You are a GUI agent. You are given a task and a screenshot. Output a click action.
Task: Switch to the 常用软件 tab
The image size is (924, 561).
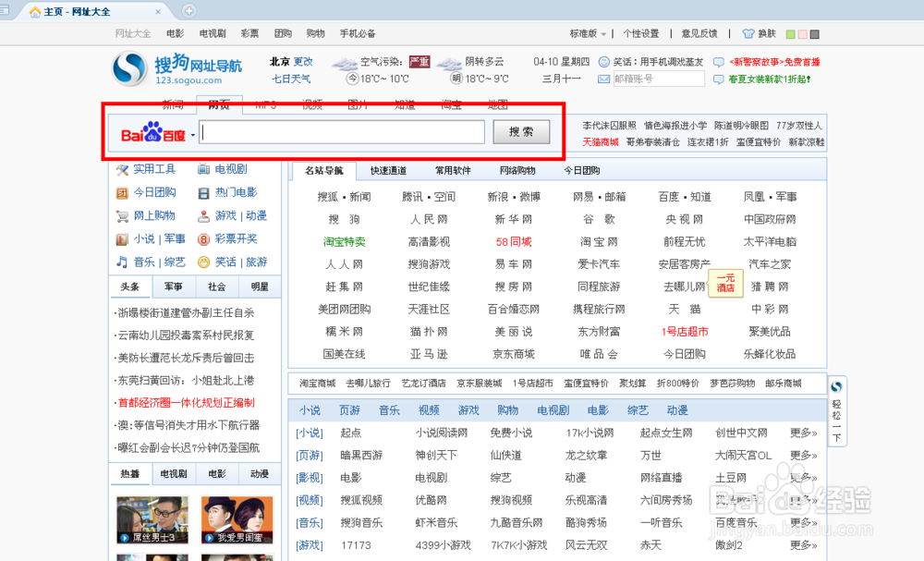453,170
